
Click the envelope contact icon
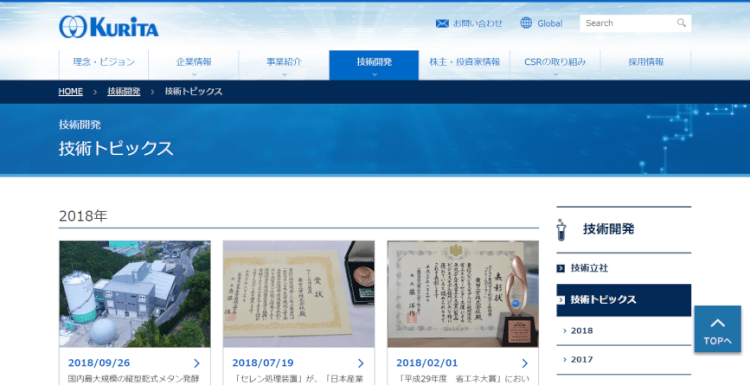(x=442, y=23)
